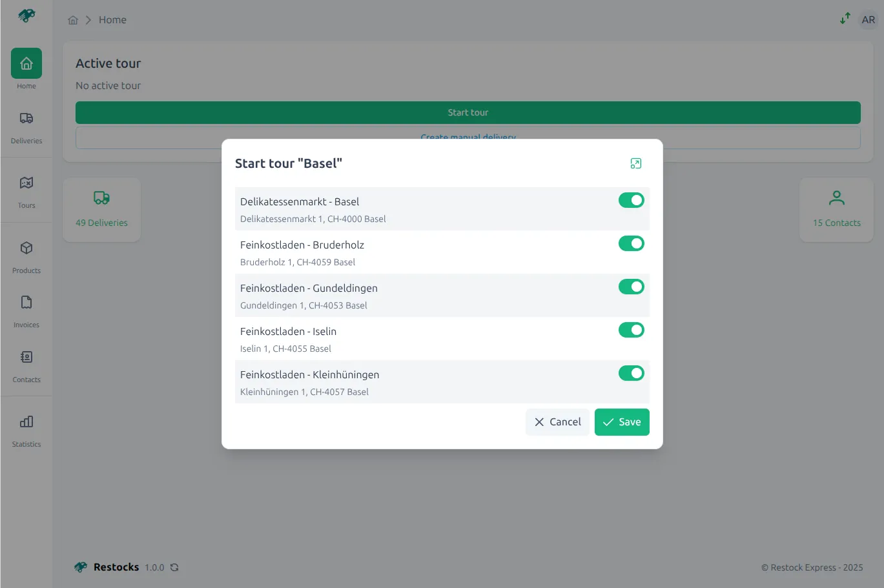Click the Invoices icon in the sidebar

(x=26, y=310)
